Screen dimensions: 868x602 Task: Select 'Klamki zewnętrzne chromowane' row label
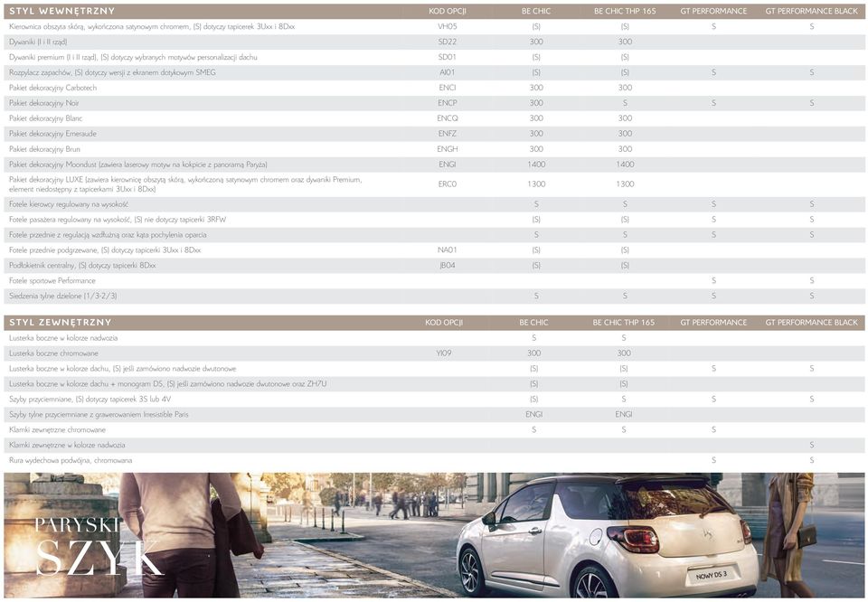57,430
